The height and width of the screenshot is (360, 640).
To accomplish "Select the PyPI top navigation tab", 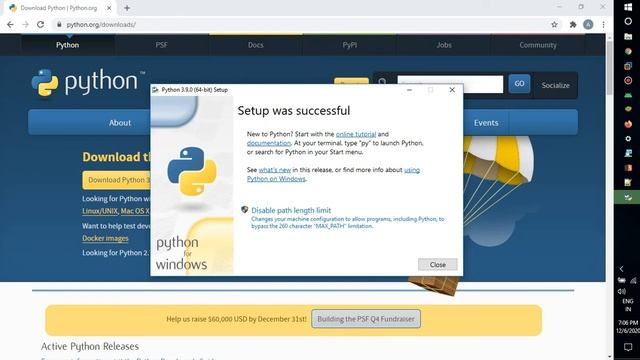I will tap(350, 45).
